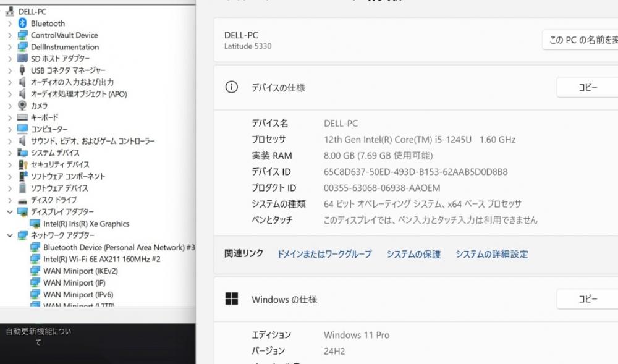618x364 pixels.
Task: Click the DellInstrumentation icon
Action: pyautogui.click(x=22, y=47)
